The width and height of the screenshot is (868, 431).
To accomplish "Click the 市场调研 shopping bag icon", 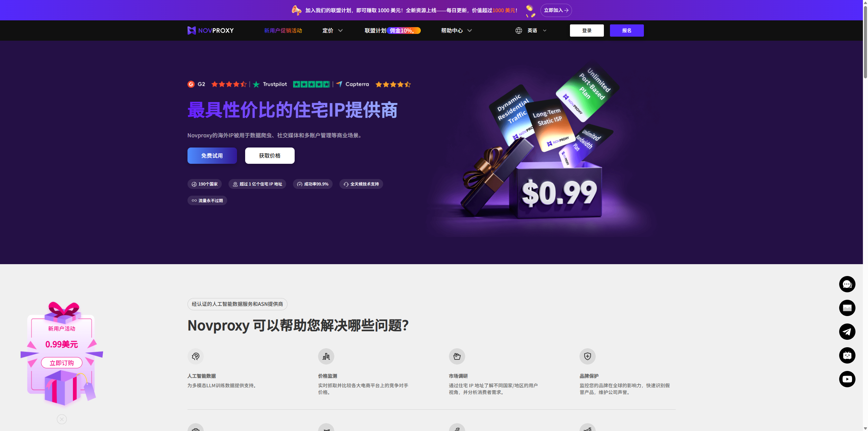I will click(457, 356).
